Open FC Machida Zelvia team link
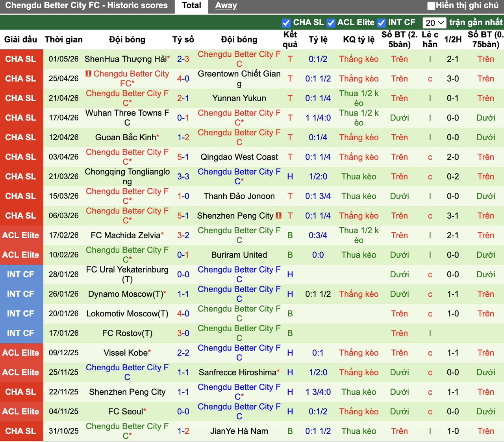 click(x=126, y=235)
